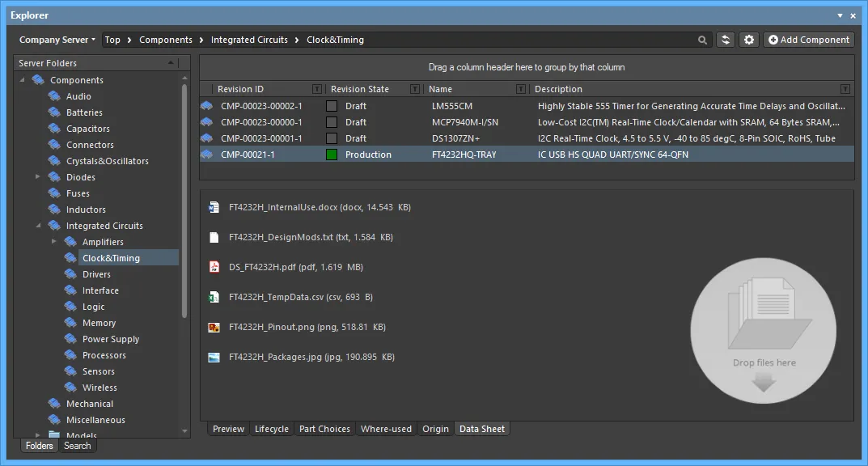Viewport: 868px width, 466px height.
Task: Click the text file icon for FT4232H_DesignMods.txt
Action: 214,237
